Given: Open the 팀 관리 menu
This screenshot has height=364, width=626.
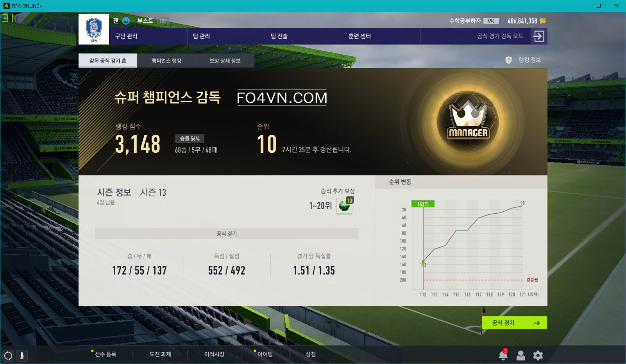Looking at the screenshot, I should coord(201,36).
